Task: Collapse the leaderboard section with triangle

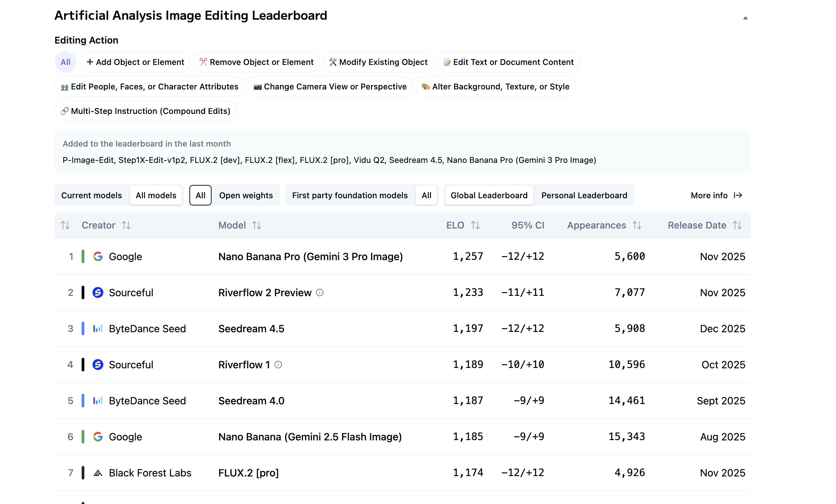Action: pyautogui.click(x=745, y=18)
